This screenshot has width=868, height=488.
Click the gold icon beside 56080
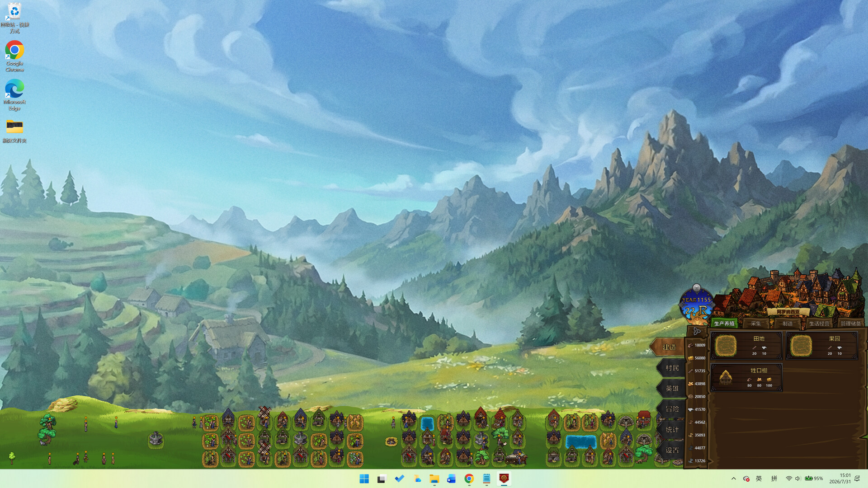[690, 358]
